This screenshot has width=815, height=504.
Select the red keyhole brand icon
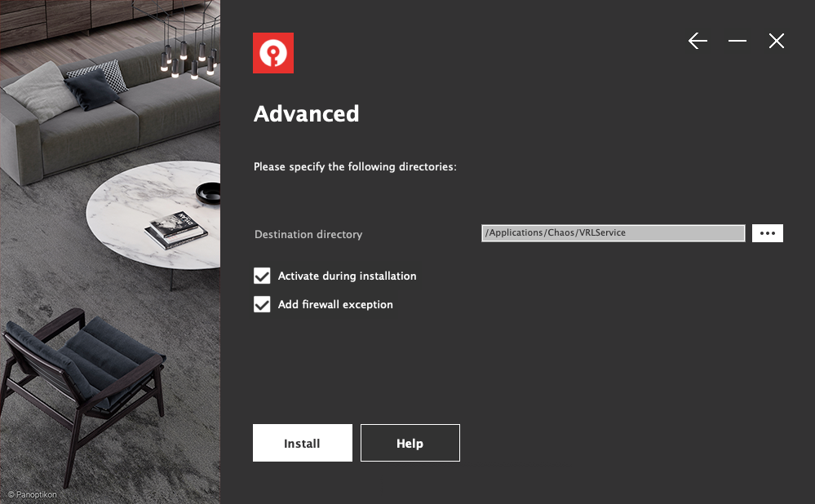[272, 52]
